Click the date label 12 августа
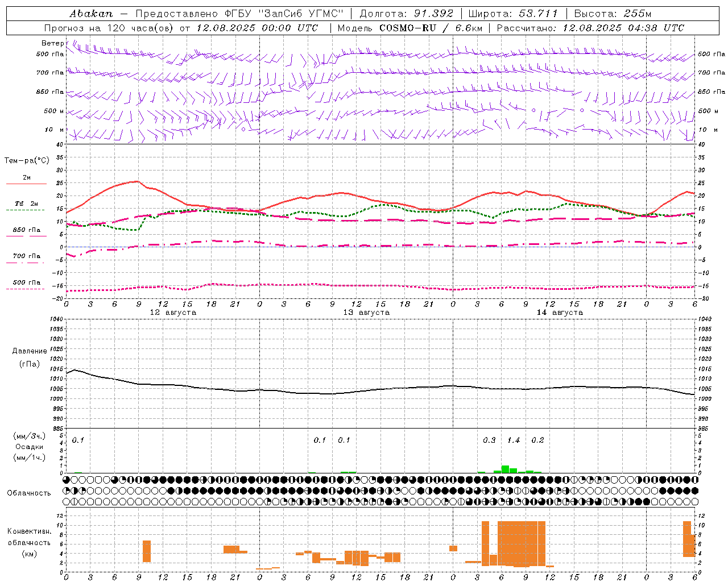The image size is (728, 582). click(173, 313)
